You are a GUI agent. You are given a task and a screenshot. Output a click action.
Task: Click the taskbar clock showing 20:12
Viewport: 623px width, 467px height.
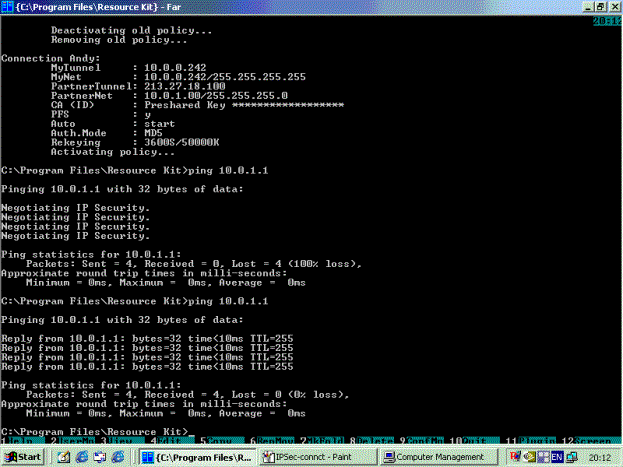click(600, 458)
